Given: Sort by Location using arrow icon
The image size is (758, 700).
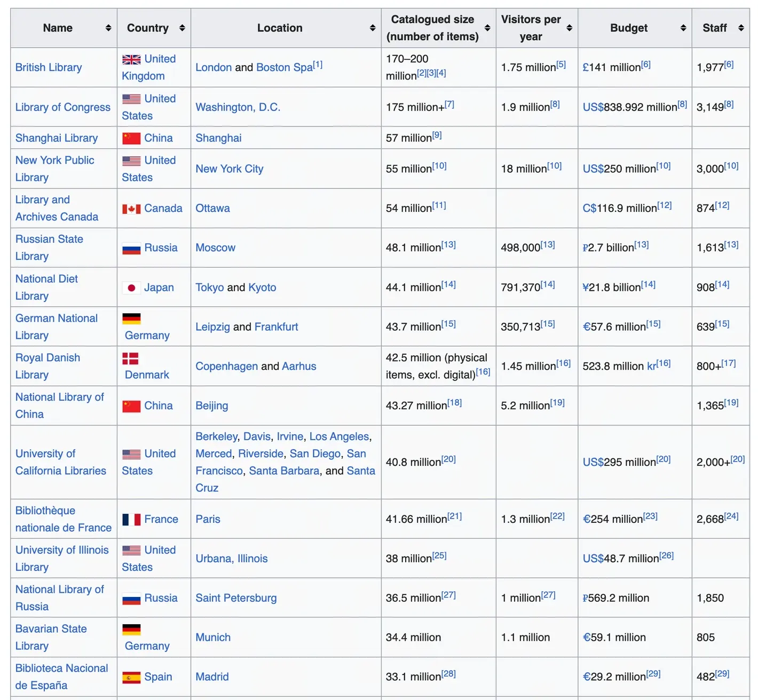Looking at the screenshot, I should (373, 28).
